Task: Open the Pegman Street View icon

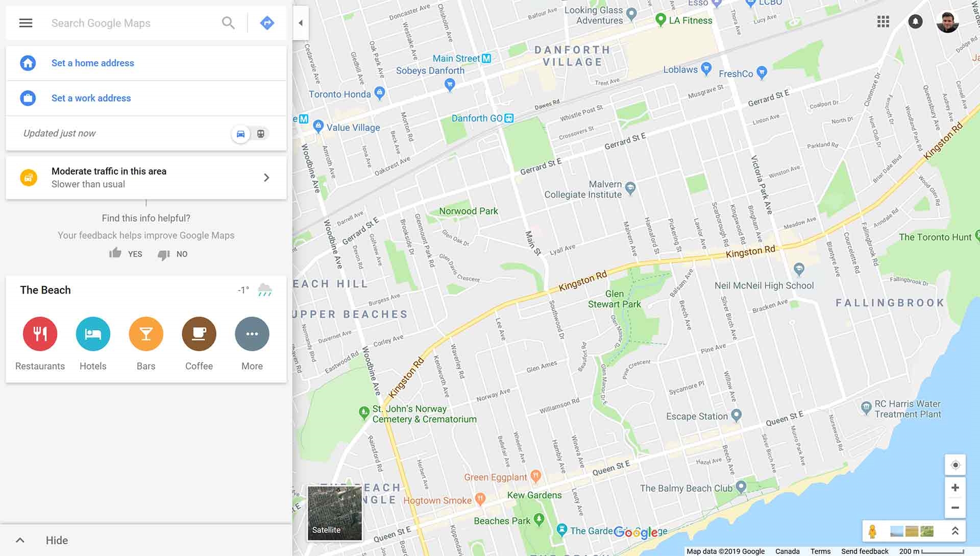Action: 872,531
